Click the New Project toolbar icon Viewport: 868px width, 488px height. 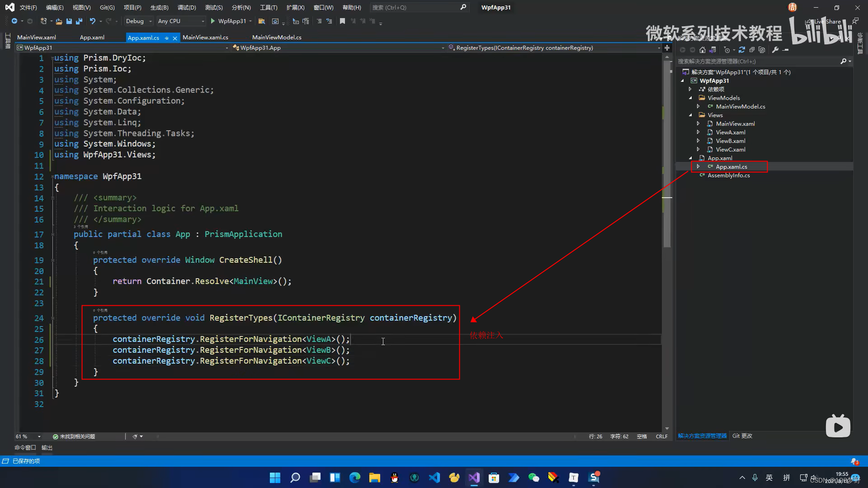pos(43,21)
